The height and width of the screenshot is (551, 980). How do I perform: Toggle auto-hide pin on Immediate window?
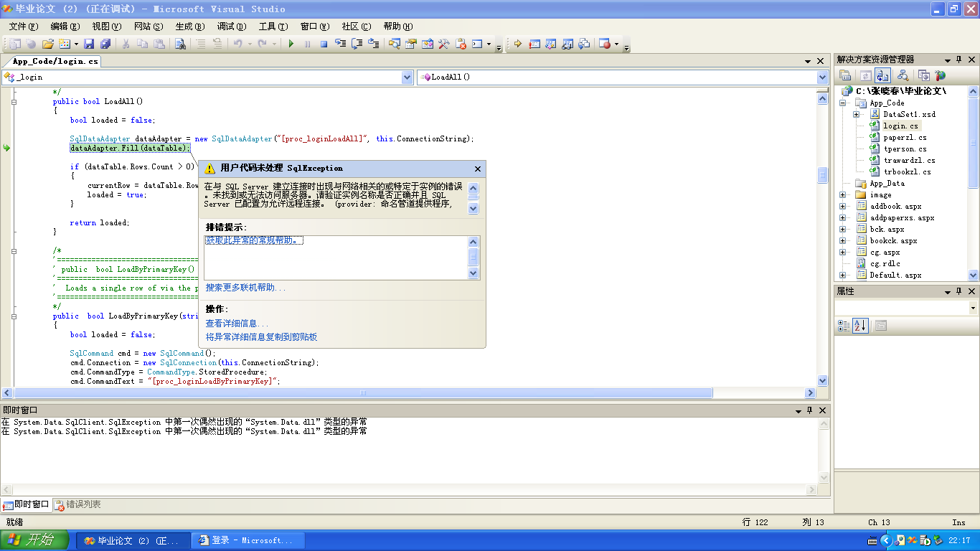(810, 410)
